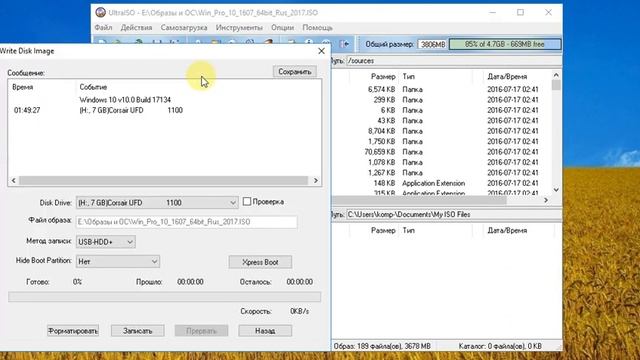Select the 148 KB Application Extension row
640x360 pixels.
click(x=442, y=183)
